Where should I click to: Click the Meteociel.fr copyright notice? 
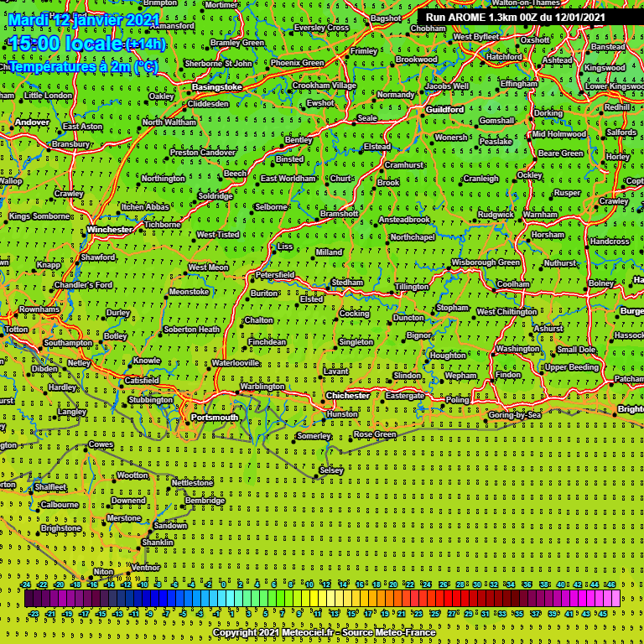[x=324, y=632]
